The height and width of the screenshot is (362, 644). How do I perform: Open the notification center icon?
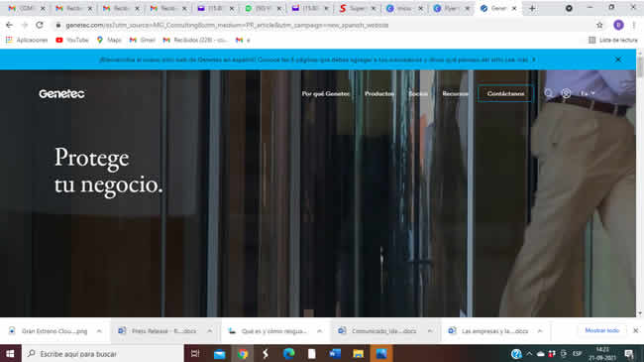click(x=629, y=354)
